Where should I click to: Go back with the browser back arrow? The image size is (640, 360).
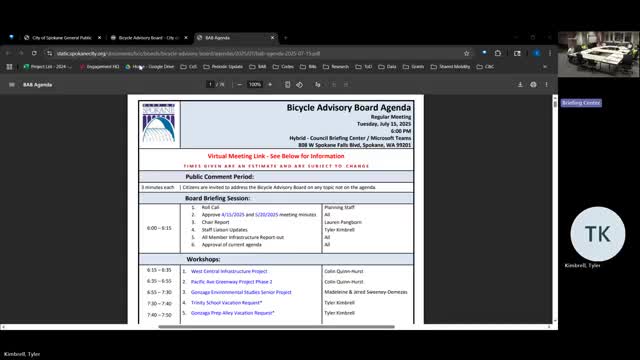(x=8, y=53)
